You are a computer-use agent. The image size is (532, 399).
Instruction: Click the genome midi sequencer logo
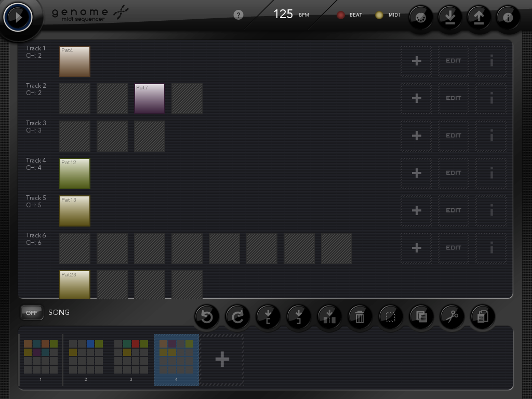click(x=90, y=14)
